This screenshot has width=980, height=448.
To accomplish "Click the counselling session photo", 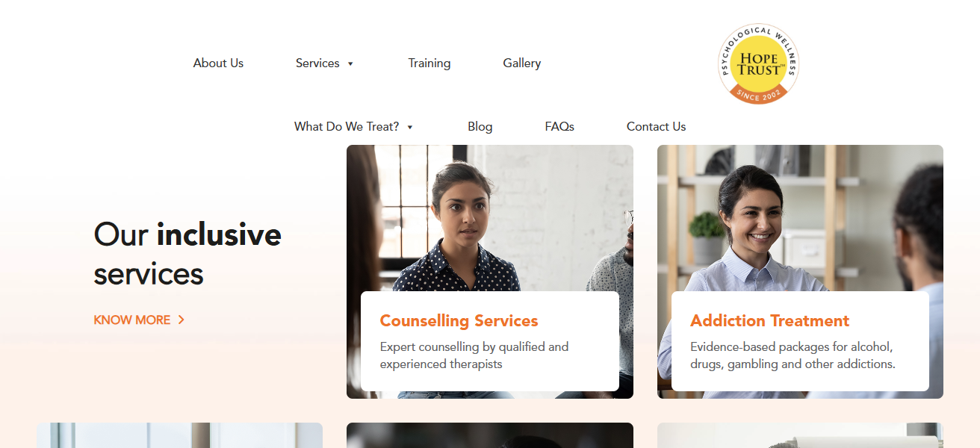I will 490,218.
